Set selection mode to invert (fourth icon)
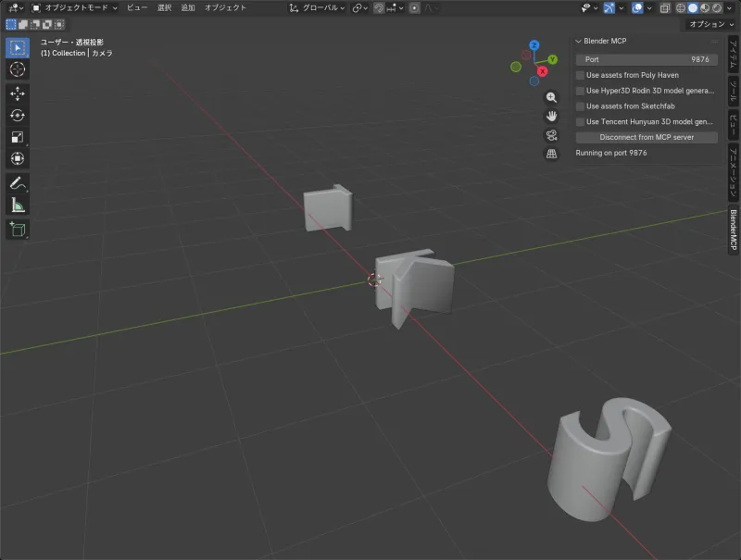The image size is (741, 560). 47,25
